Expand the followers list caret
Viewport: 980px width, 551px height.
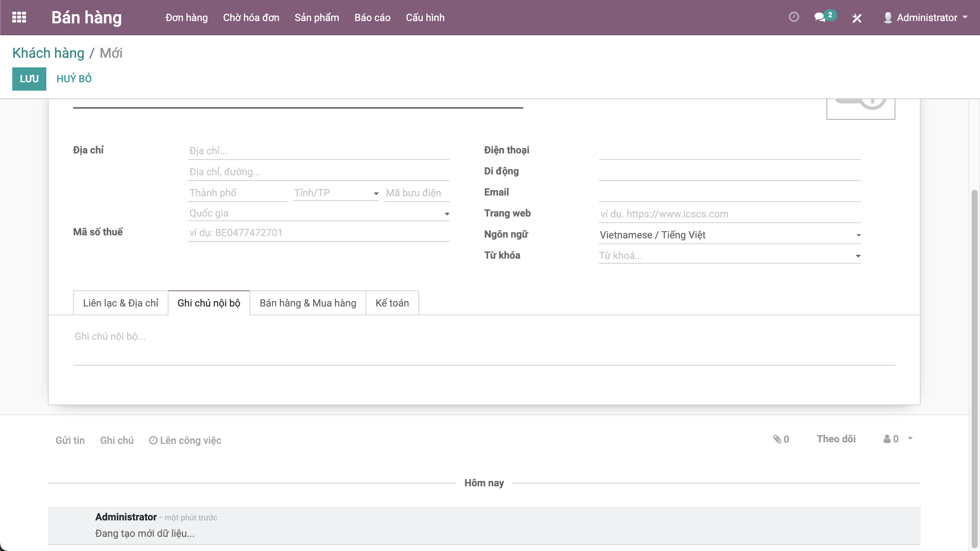910,439
